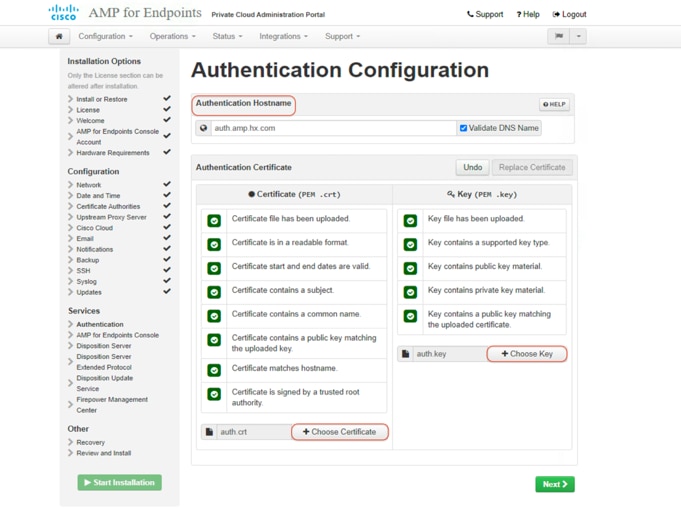Click the authentication hostname input field
The width and height of the screenshot is (681, 526).
coord(334,128)
